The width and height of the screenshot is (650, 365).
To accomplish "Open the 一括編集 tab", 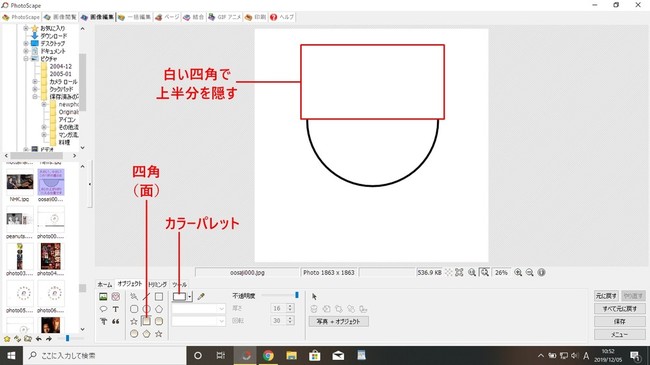I will click(134, 17).
